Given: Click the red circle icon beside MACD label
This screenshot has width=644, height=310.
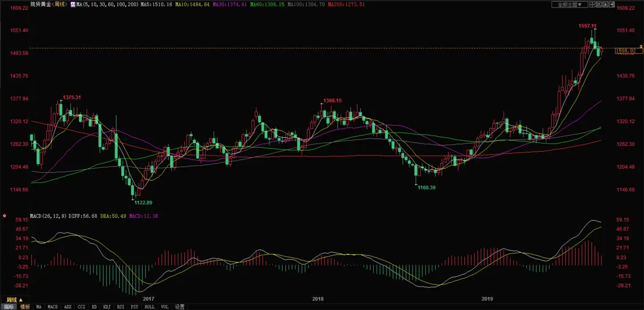Looking at the screenshot, I should click(5, 217).
